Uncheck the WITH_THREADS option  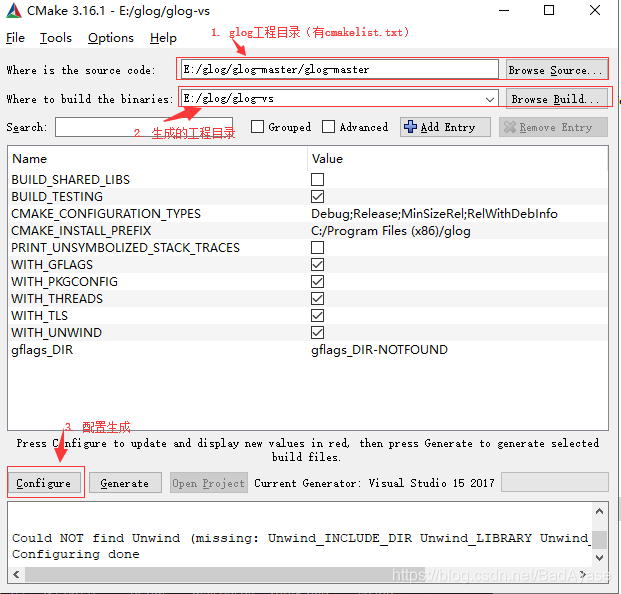pyautogui.click(x=317, y=299)
